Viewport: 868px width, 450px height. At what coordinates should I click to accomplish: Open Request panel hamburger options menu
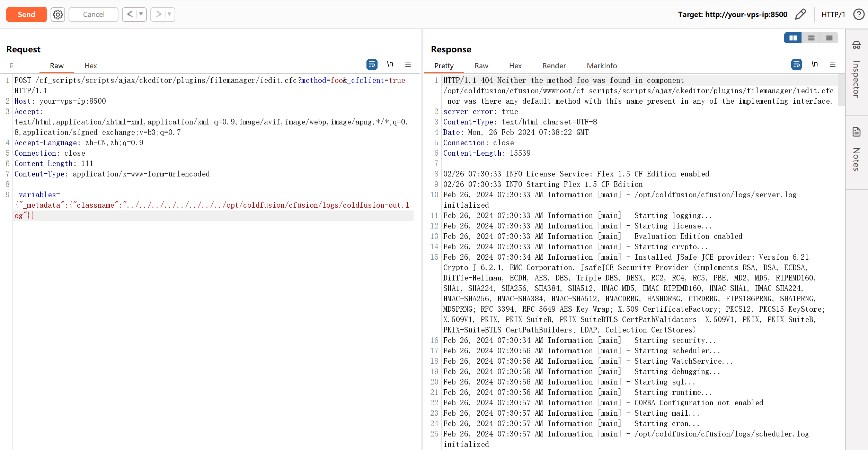408,64
